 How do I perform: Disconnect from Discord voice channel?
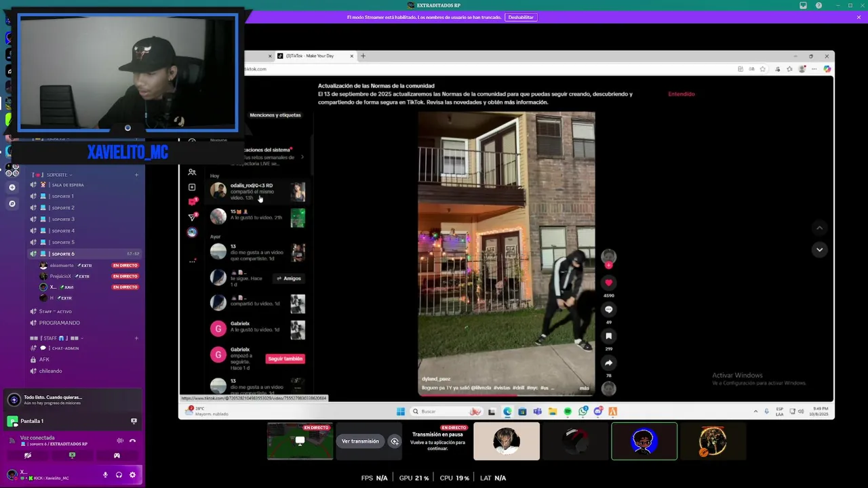pyautogui.click(x=132, y=441)
